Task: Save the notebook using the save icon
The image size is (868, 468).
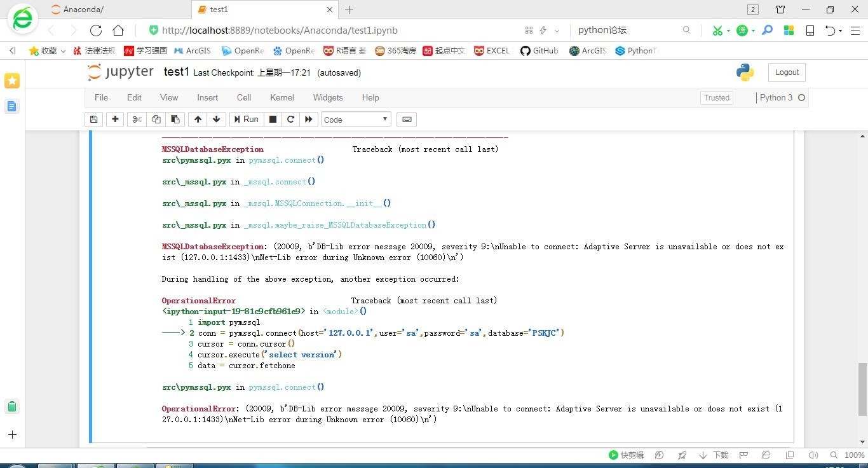Action: tap(93, 119)
